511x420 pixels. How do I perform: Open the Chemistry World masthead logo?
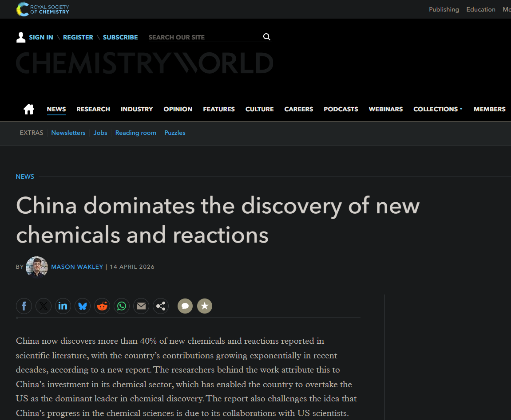click(145, 63)
